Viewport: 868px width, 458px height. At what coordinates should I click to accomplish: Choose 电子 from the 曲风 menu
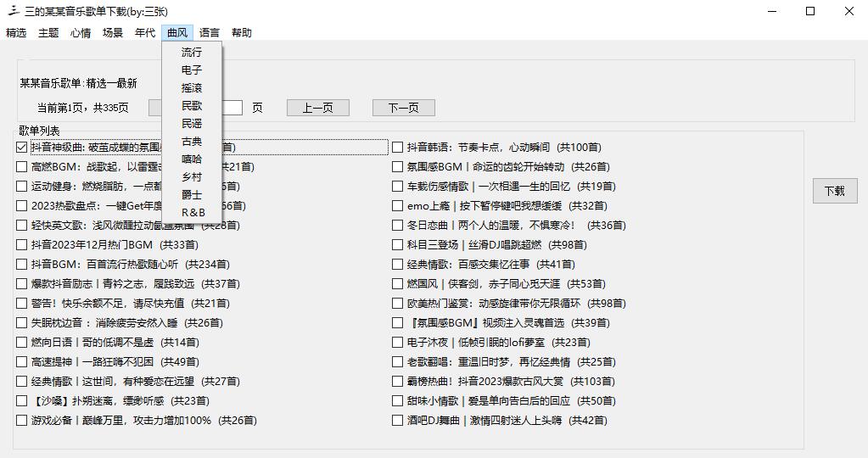pyautogui.click(x=192, y=70)
